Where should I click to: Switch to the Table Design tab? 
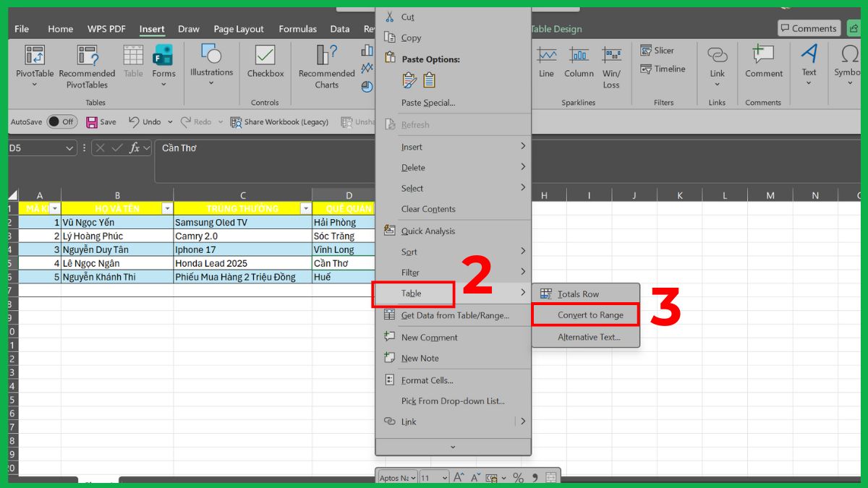(557, 29)
